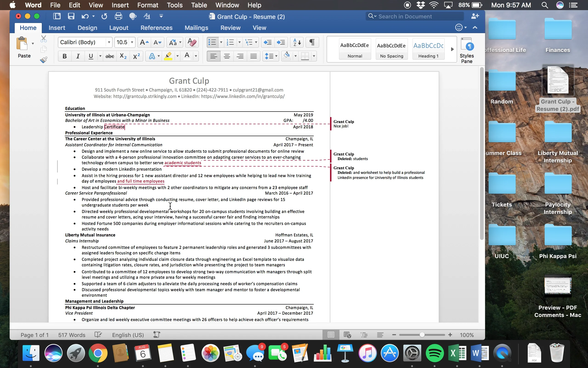The image size is (588, 368).
Task: Open the Styles Pane
Action: point(466,50)
